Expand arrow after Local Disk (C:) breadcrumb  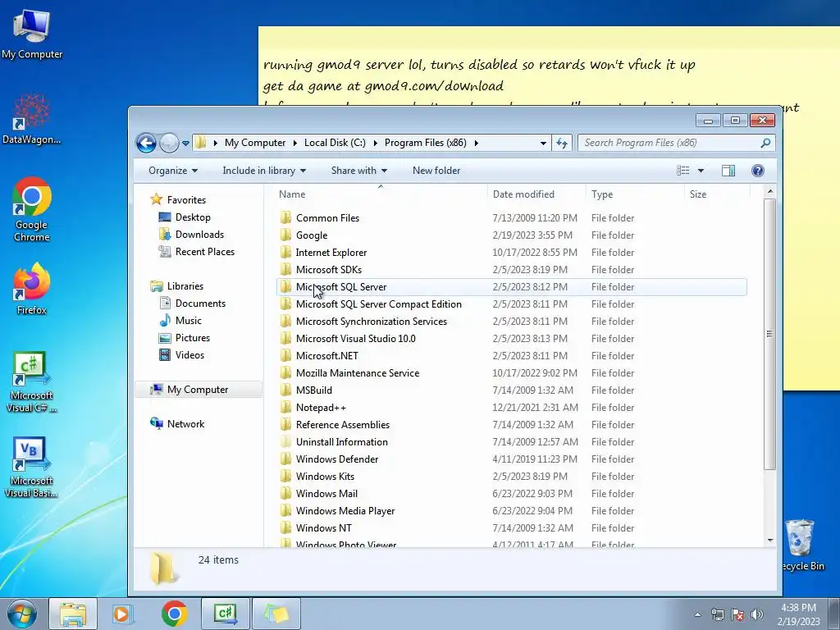click(375, 143)
